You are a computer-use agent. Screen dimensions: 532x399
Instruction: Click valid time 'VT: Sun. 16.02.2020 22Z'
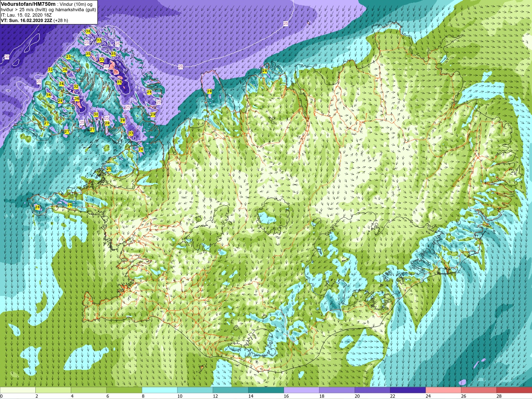click(x=26, y=20)
